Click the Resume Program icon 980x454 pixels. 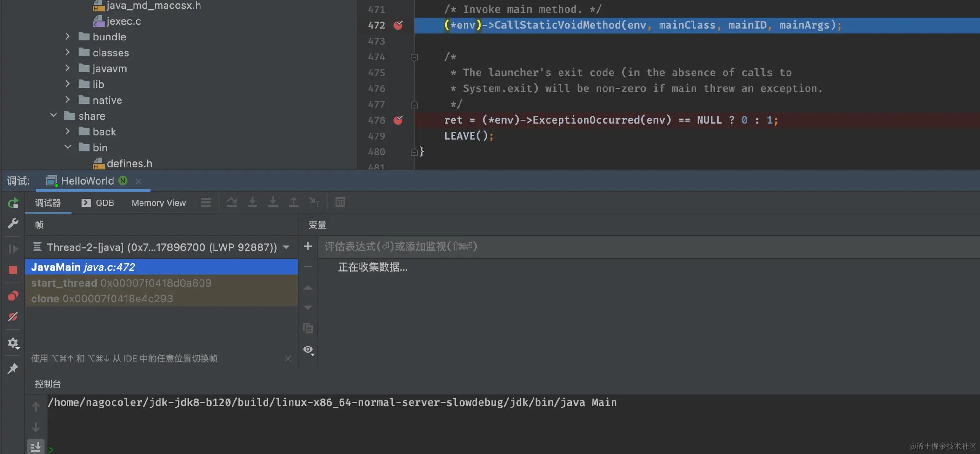pos(13,249)
